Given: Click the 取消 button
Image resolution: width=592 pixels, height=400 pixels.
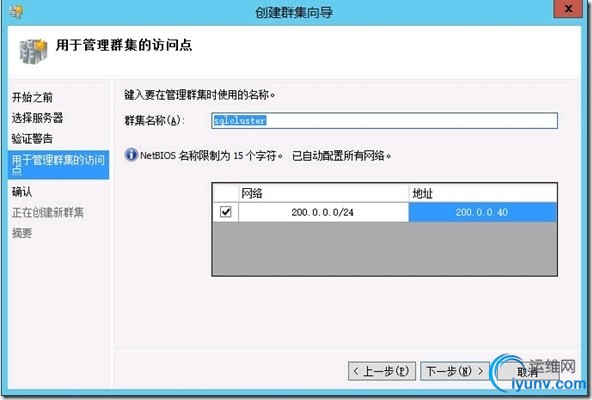Looking at the screenshot, I should pyautogui.click(x=527, y=372).
